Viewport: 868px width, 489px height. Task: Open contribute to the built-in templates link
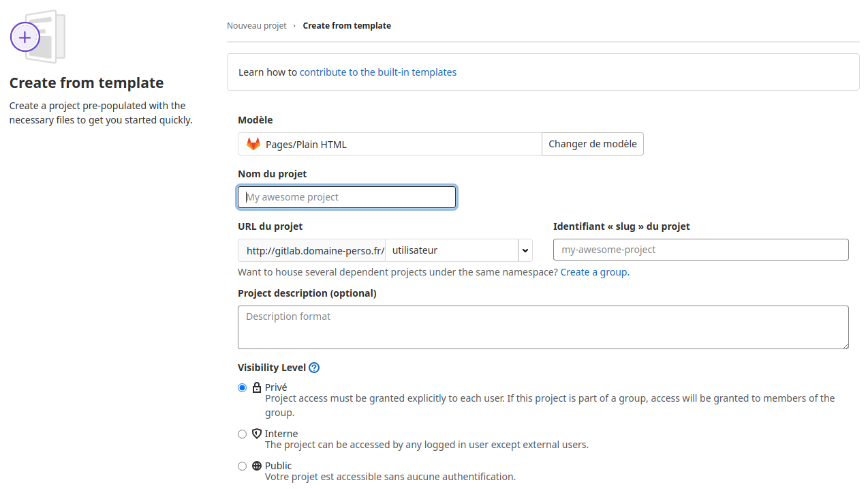click(378, 72)
